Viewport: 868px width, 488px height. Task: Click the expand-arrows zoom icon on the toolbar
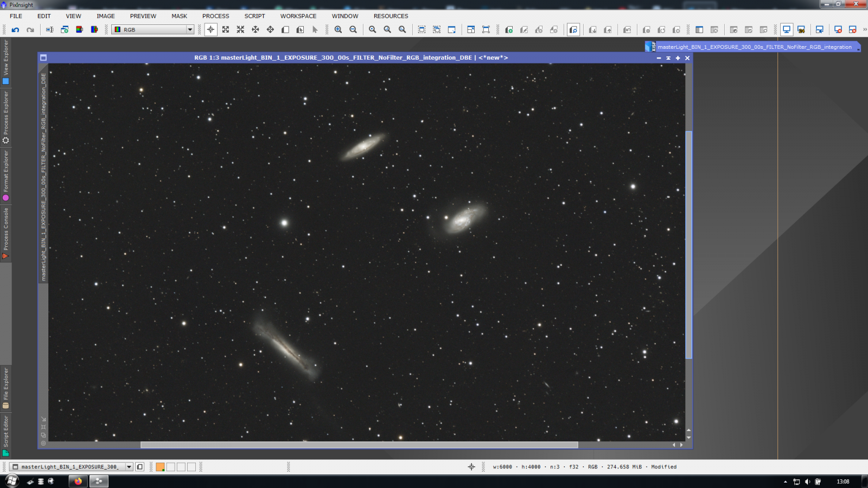pyautogui.click(x=226, y=30)
